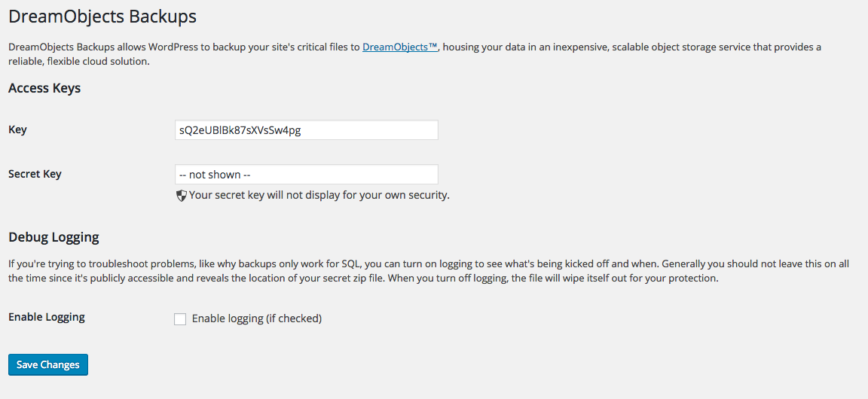Tick the Enable logging checkbox

click(x=180, y=319)
